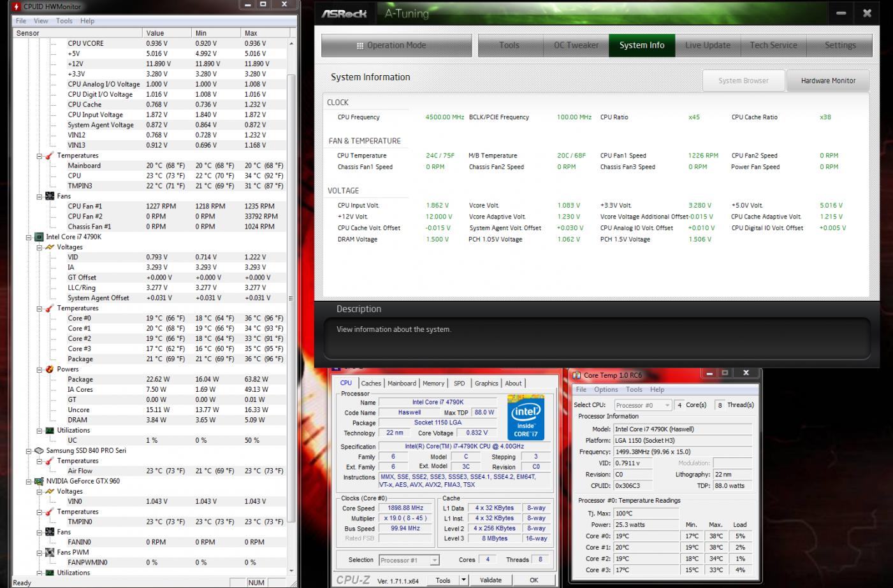Click Core Temp title bar thermometer icon
Viewport: 893px width, 588px height.
click(577, 375)
